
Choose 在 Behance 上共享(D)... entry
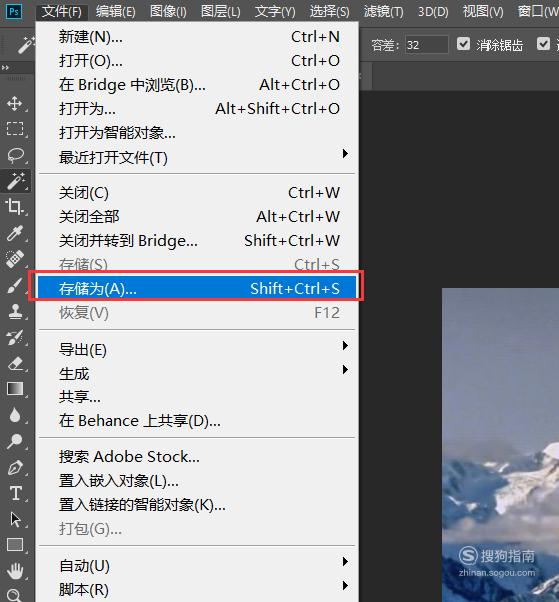click(x=198, y=421)
